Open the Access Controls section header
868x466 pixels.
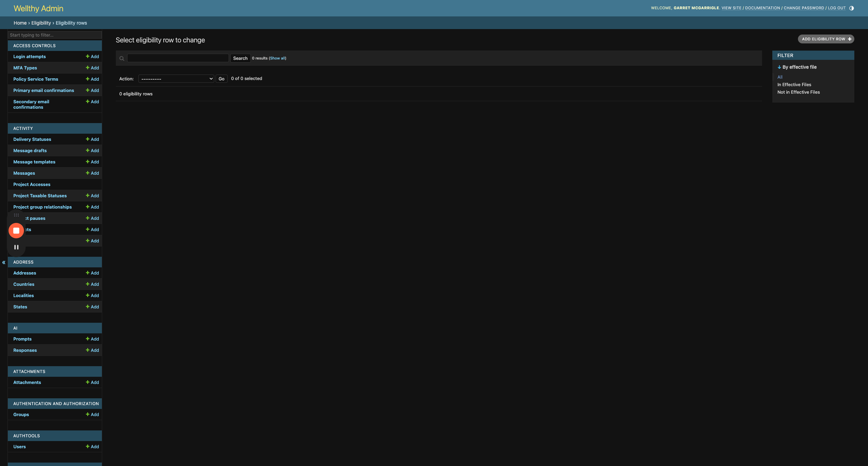pyautogui.click(x=34, y=45)
